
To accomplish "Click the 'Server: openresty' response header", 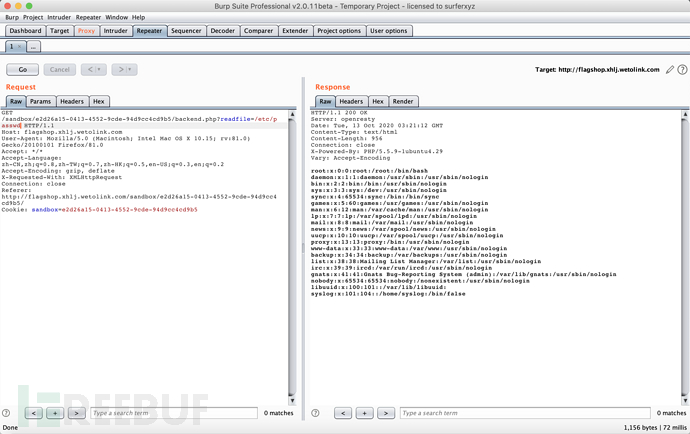I will (343, 119).
